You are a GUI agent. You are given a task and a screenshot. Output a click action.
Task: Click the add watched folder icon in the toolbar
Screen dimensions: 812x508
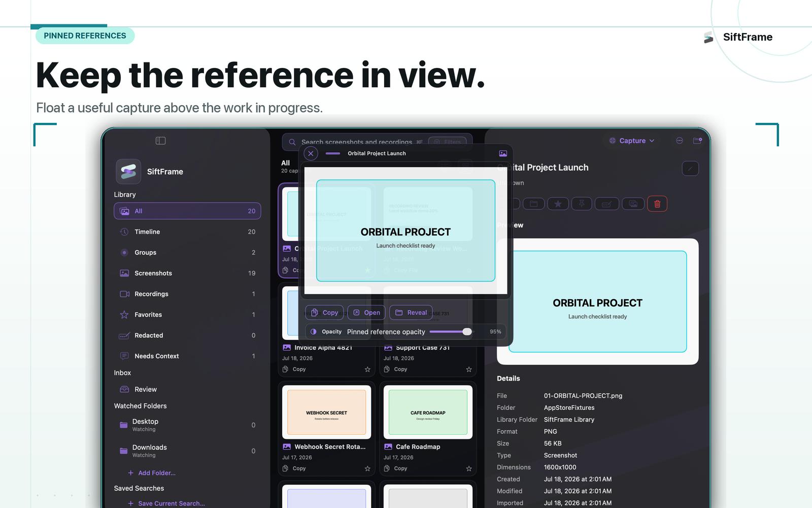(x=698, y=141)
